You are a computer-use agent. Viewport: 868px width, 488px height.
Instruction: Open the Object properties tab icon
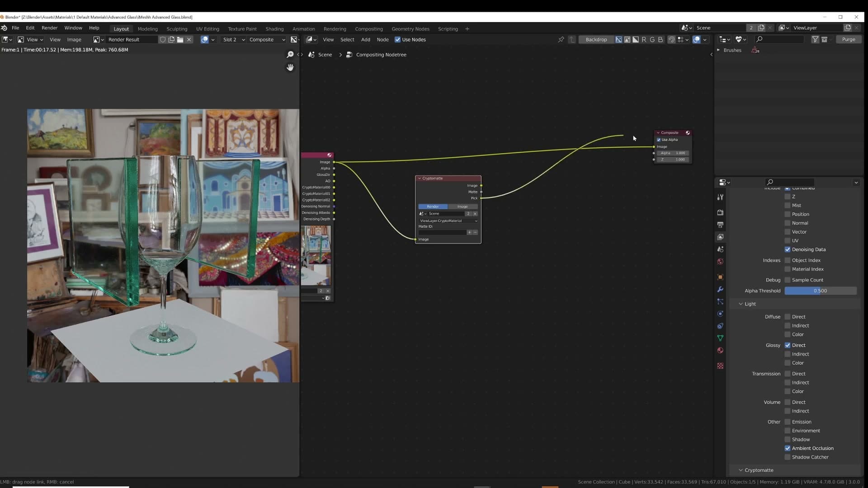coord(720,277)
